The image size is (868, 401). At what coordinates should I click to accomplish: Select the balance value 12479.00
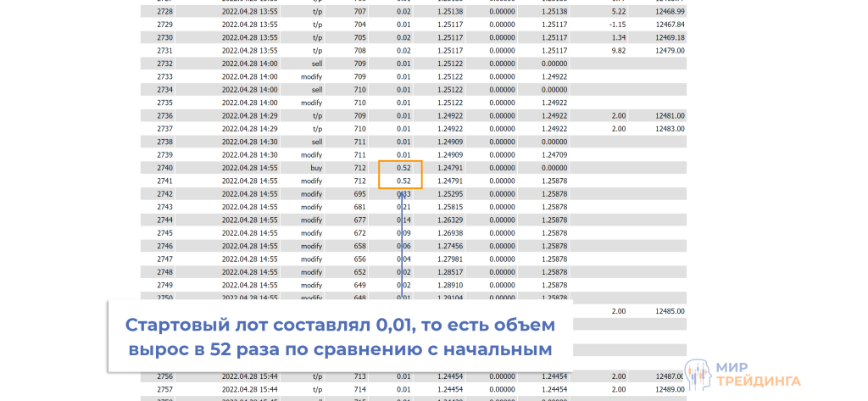[x=669, y=51]
